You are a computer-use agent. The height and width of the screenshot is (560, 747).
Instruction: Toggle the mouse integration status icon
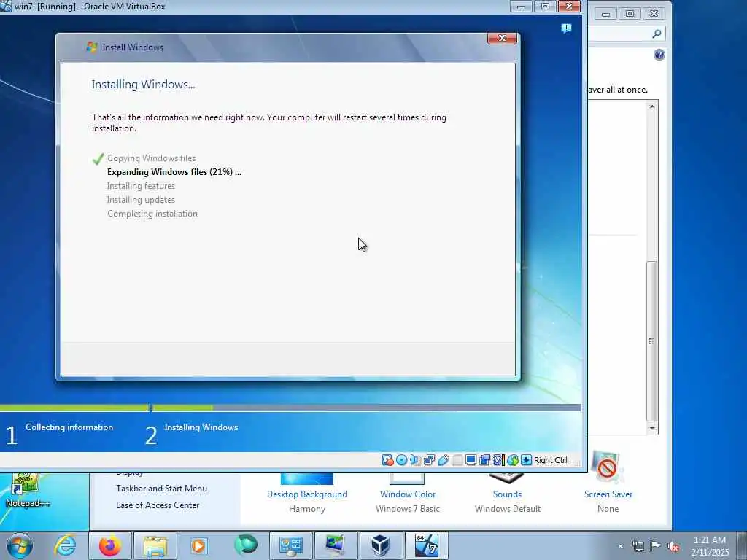[x=513, y=460]
